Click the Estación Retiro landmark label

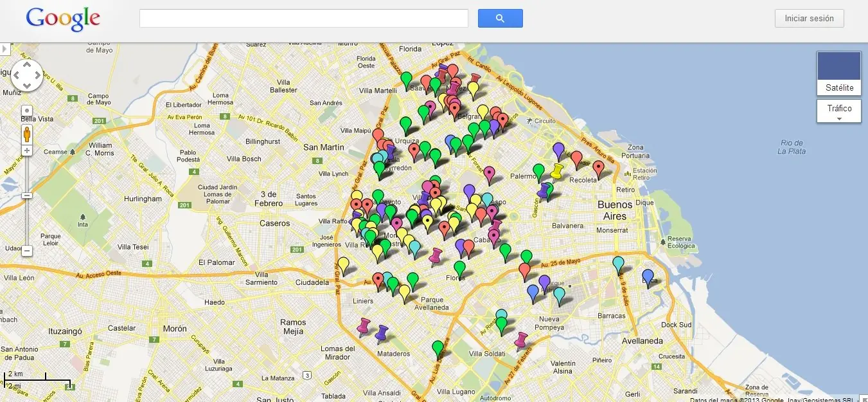tap(644, 174)
